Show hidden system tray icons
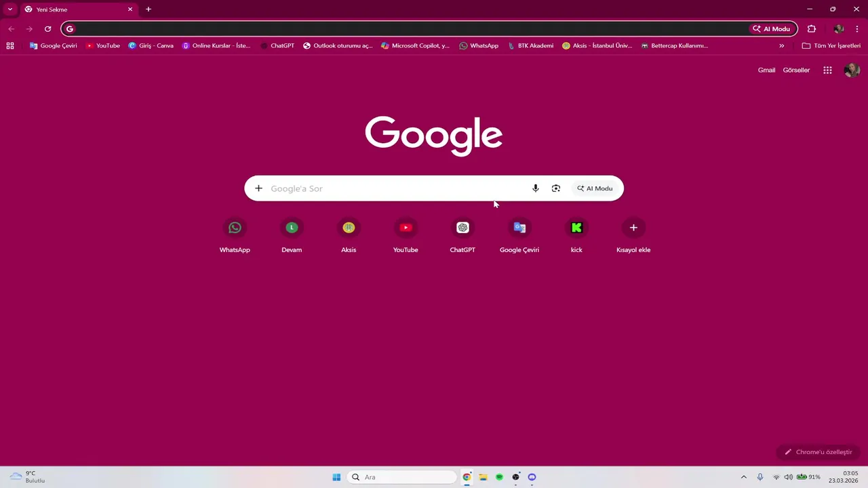The height and width of the screenshot is (488, 868). point(743,477)
